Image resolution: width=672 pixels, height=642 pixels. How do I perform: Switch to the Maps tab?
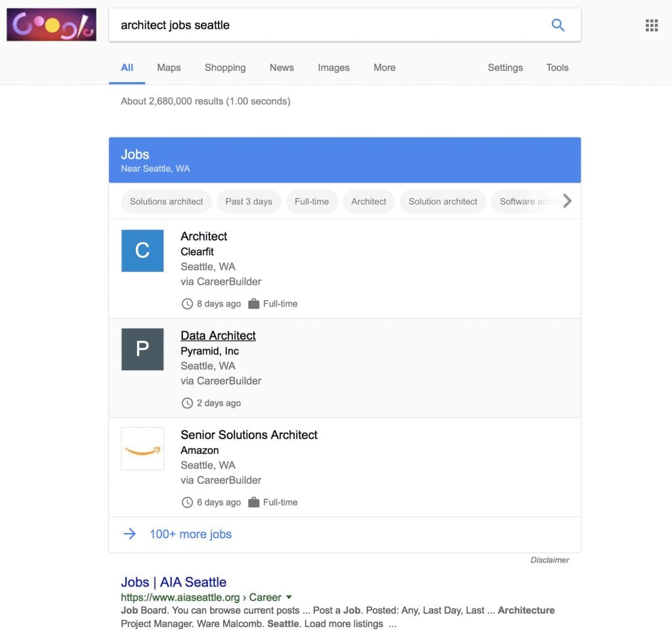tap(169, 68)
